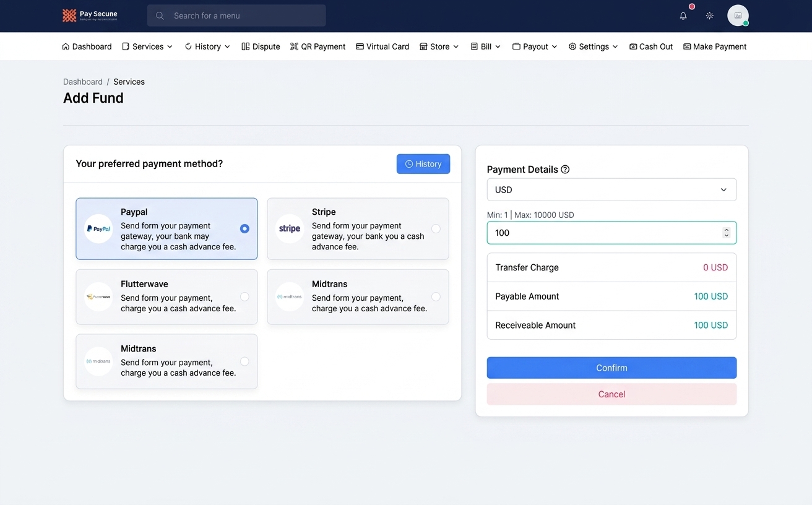Click the Cash Out icon
812x505 pixels.
click(x=633, y=46)
